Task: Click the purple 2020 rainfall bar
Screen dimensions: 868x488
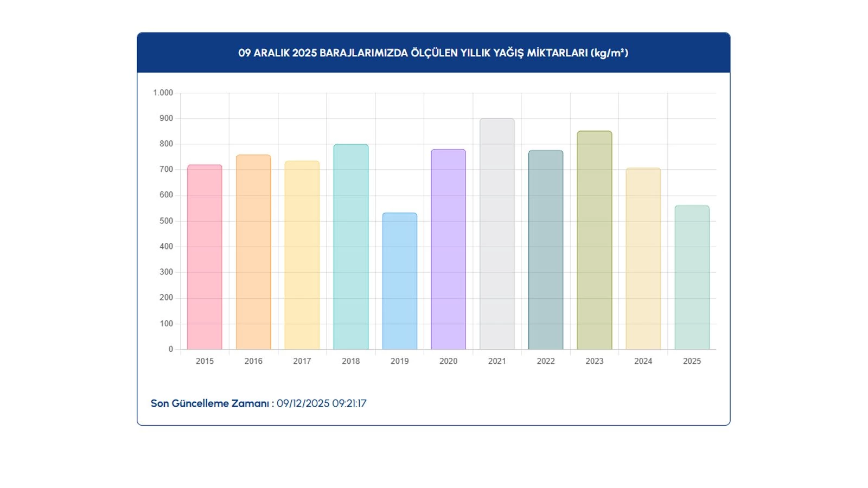Action: pos(448,249)
